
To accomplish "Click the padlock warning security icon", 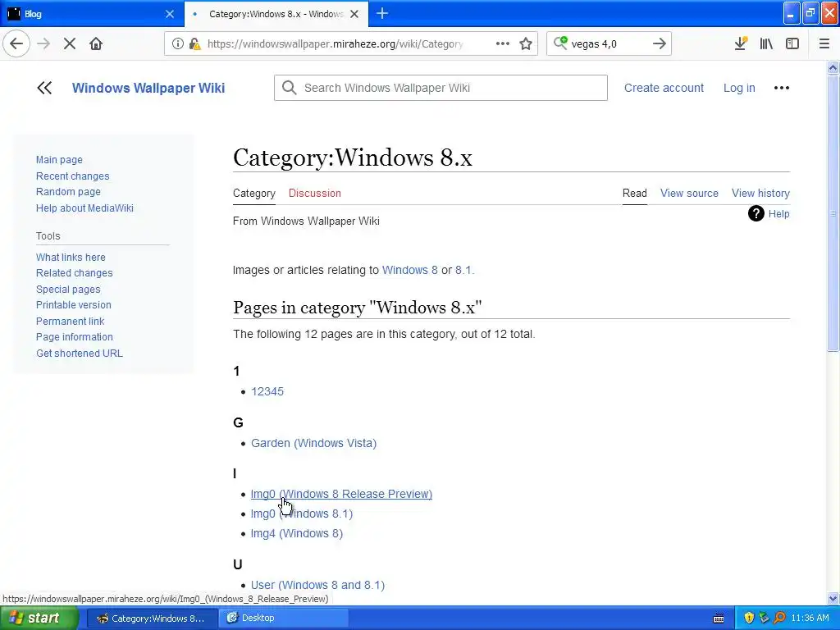I will pyautogui.click(x=194, y=43).
